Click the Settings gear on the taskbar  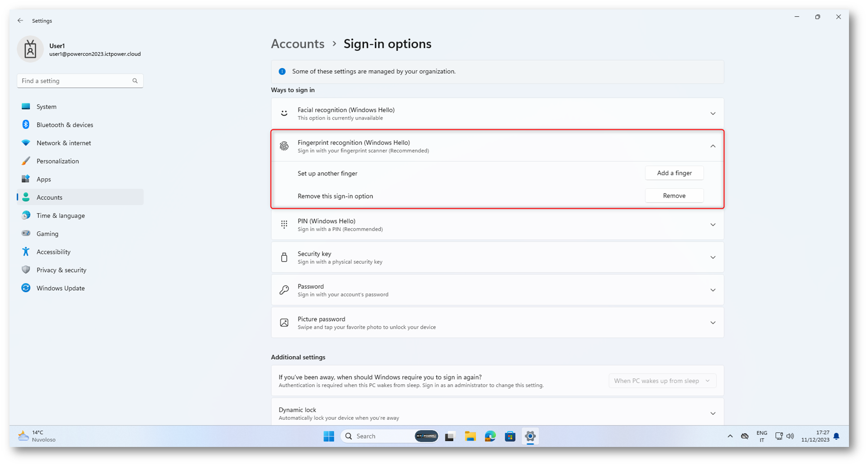point(530,436)
